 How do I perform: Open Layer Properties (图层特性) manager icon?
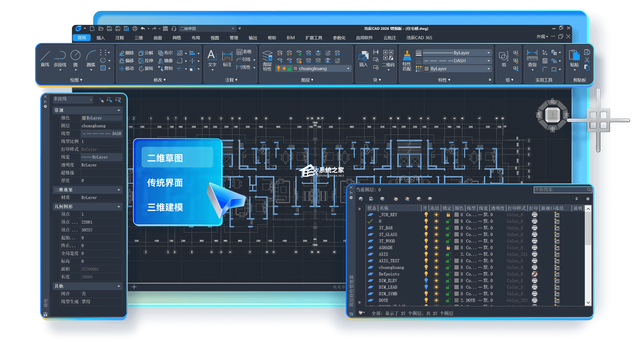[267, 56]
